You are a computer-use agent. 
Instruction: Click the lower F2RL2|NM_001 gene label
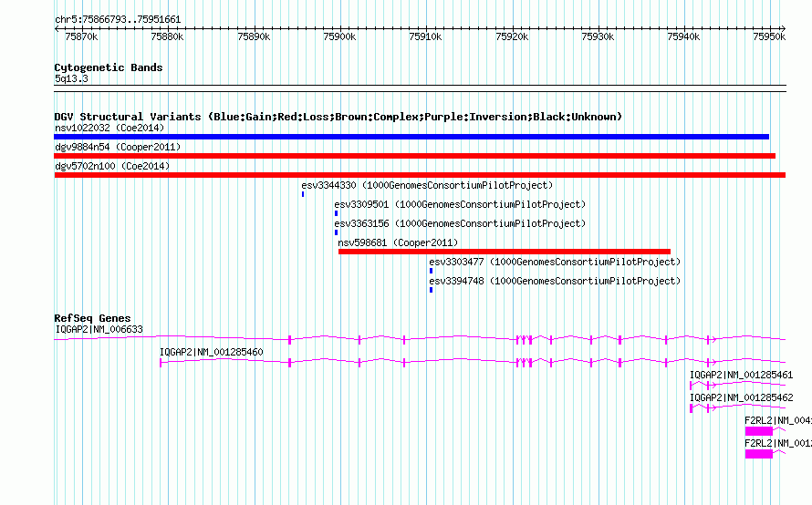click(778, 443)
